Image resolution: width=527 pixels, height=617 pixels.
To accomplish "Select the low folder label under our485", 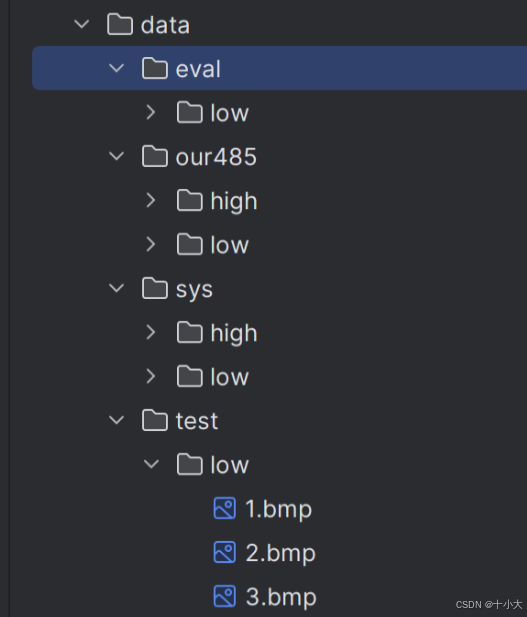I will click(x=229, y=245).
